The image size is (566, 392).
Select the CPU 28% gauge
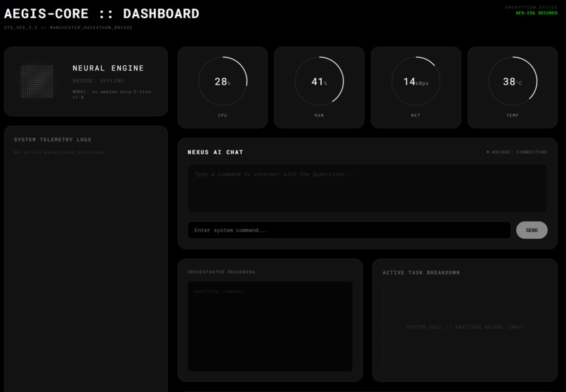coord(223,81)
